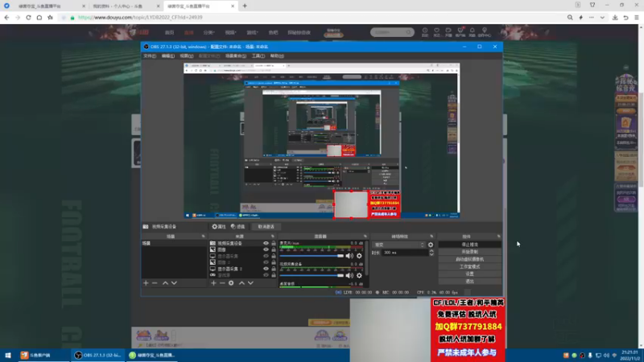Viewport: 644px width, 362px height.
Task: Move scene up in Scenes panel
Action: pyautogui.click(x=165, y=283)
